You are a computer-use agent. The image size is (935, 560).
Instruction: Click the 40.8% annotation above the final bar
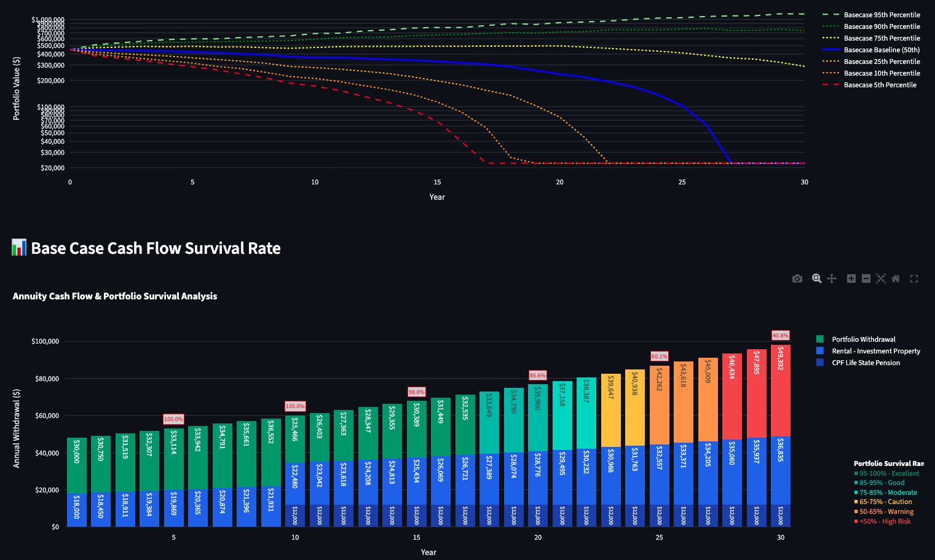pyautogui.click(x=779, y=335)
